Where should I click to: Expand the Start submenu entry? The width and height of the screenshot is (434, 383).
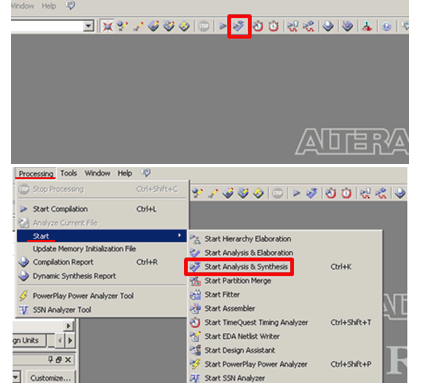(x=102, y=236)
